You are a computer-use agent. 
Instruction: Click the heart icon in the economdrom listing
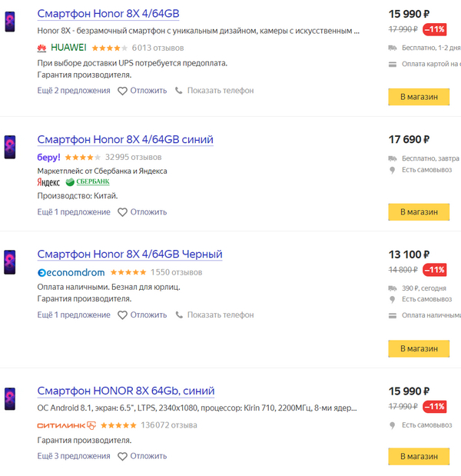122,315
